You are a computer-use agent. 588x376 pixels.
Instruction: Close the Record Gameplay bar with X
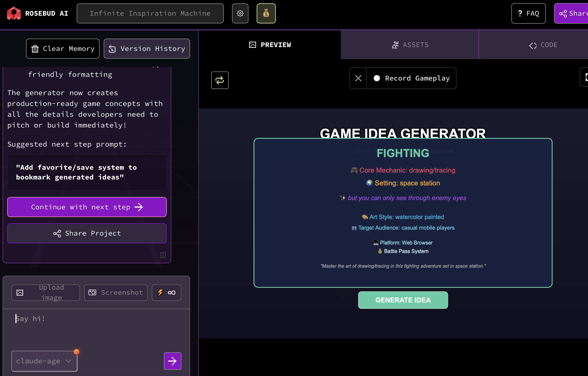pos(358,78)
